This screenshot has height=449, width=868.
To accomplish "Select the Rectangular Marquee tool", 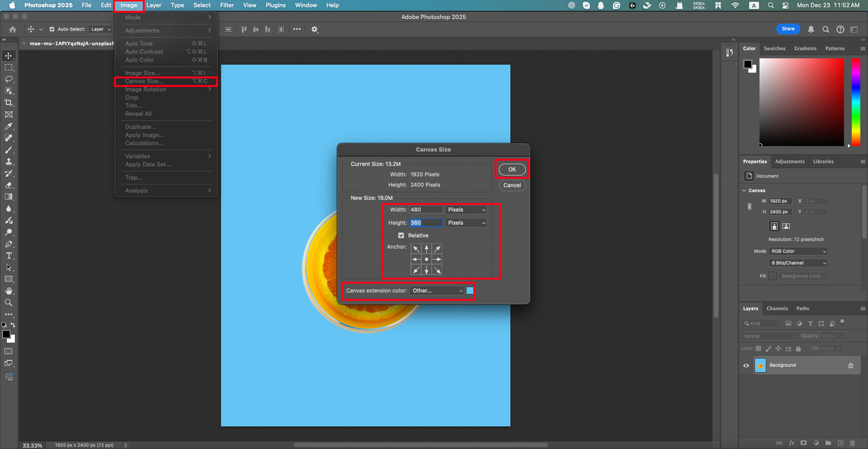I will pyautogui.click(x=9, y=67).
